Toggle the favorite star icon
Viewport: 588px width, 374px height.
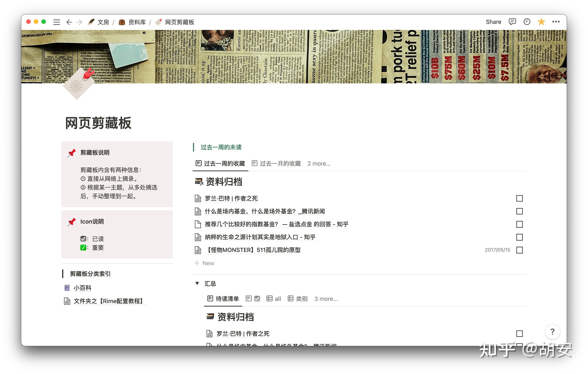click(541, 22)
